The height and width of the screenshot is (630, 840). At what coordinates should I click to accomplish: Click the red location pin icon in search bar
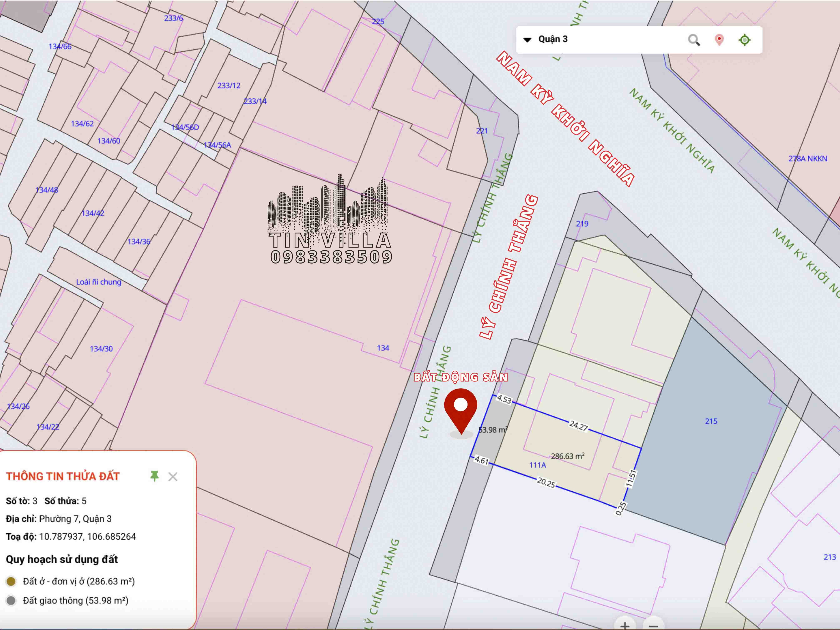tap(719, 40)
